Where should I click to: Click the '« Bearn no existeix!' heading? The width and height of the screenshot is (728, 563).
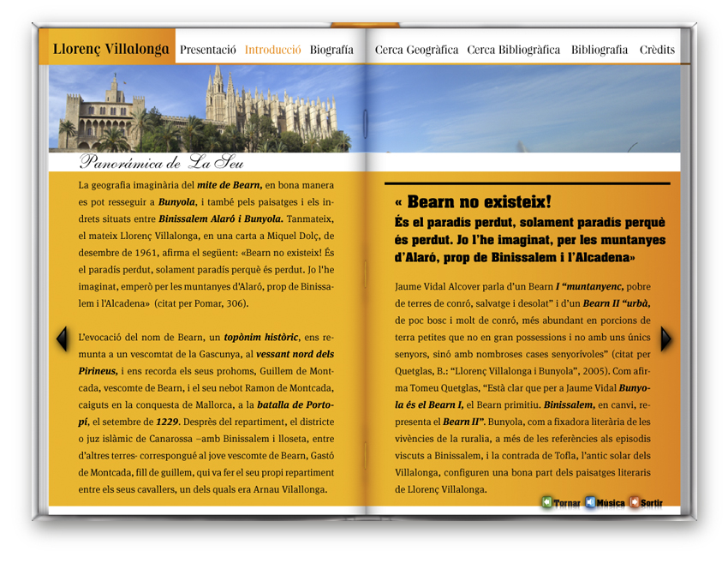pyautogui.click(x=473, y=202)
